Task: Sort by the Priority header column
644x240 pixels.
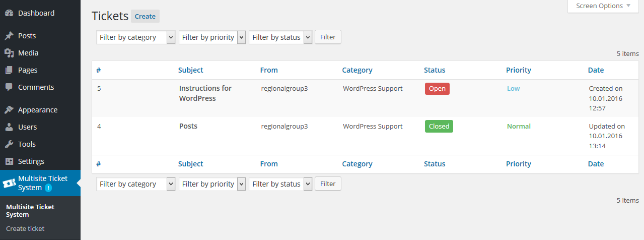Action: (x=519, y=70)
